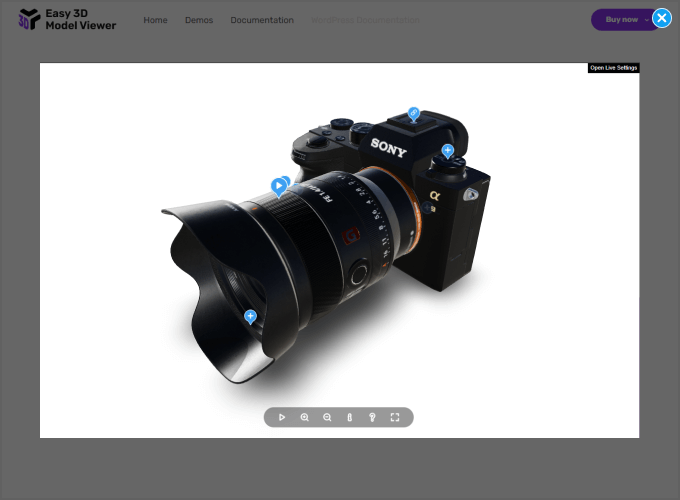This screenshot has width=680, height=500.
Task: Click the play hotspot on the lens barrel
Action: click(x=279, y=186)
